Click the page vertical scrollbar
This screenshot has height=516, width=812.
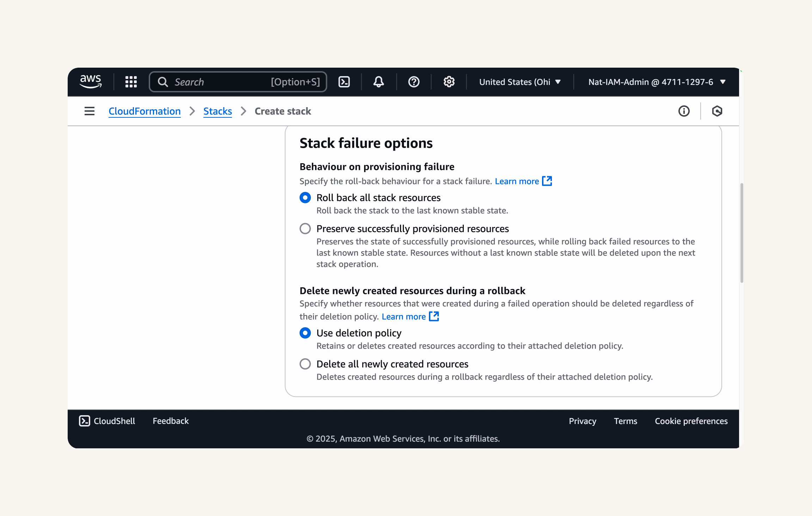tap(742, 233)
